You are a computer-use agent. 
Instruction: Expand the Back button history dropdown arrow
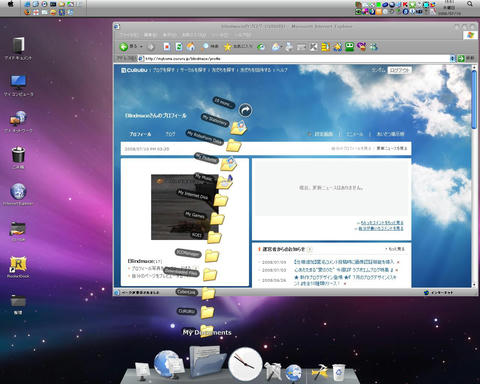tap(141, 47)
